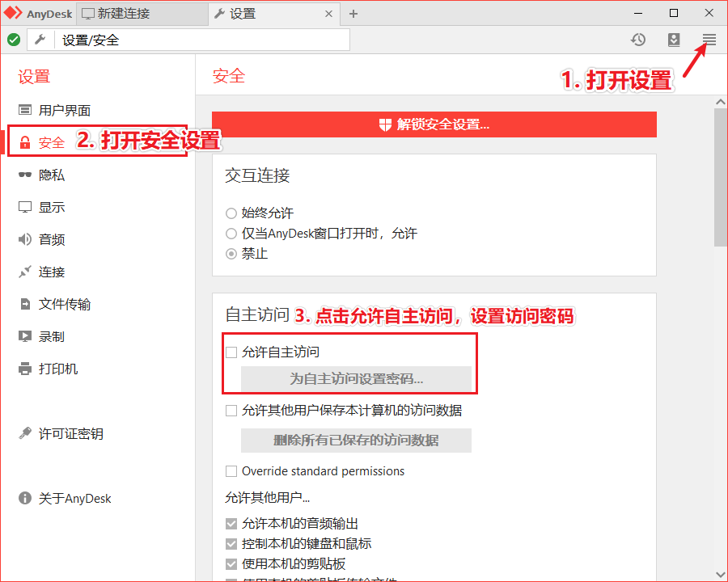Click the speaker icon beside 音频

[x=24, y=239]
